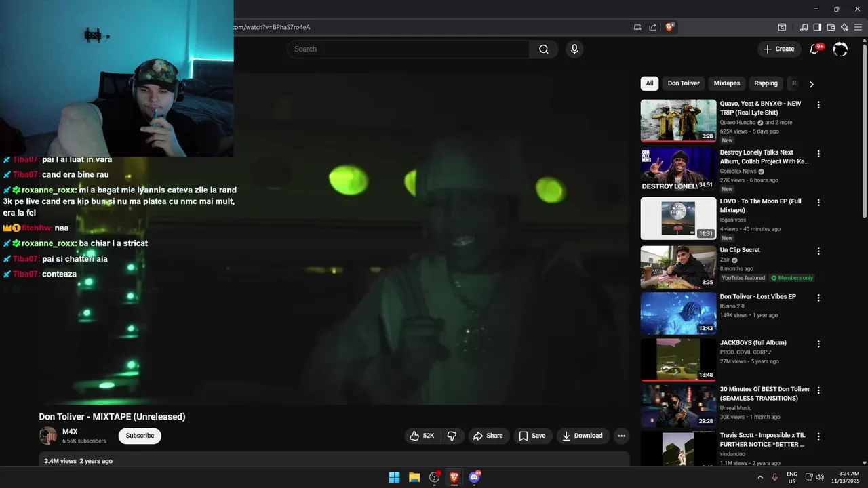Image resolution: width=868 pixels, height=488 pixels.
Task: Open Quavo, Yeat & BNYX NEW TRIP thumbnail
Action: pos(678,121)
